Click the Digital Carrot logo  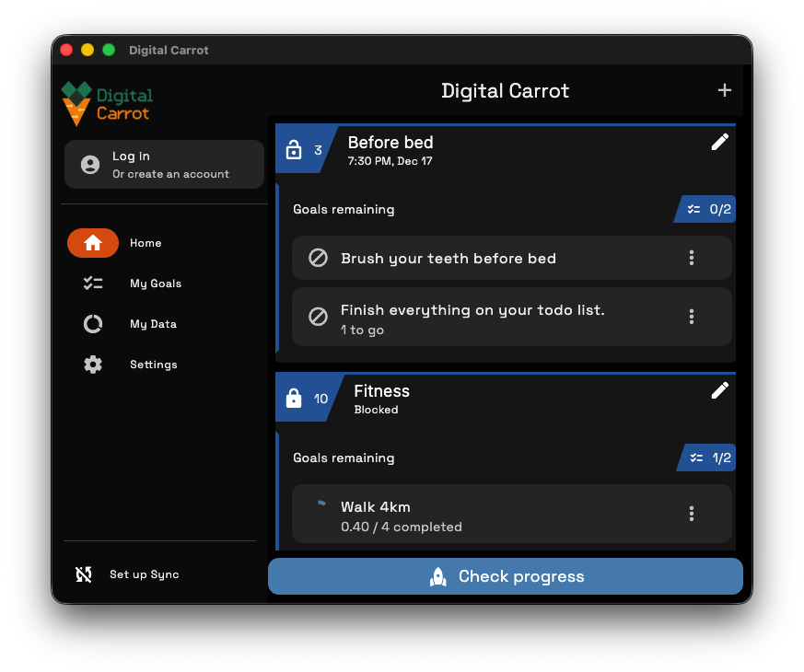(x=107, y=103)
